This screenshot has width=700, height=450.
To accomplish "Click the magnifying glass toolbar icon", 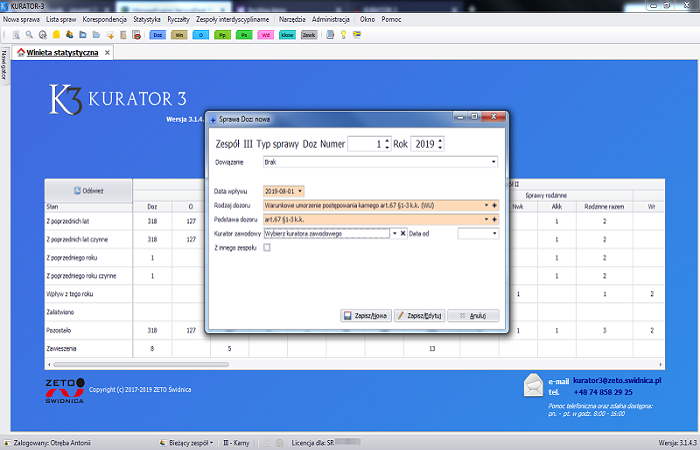I will coord(29,34).
